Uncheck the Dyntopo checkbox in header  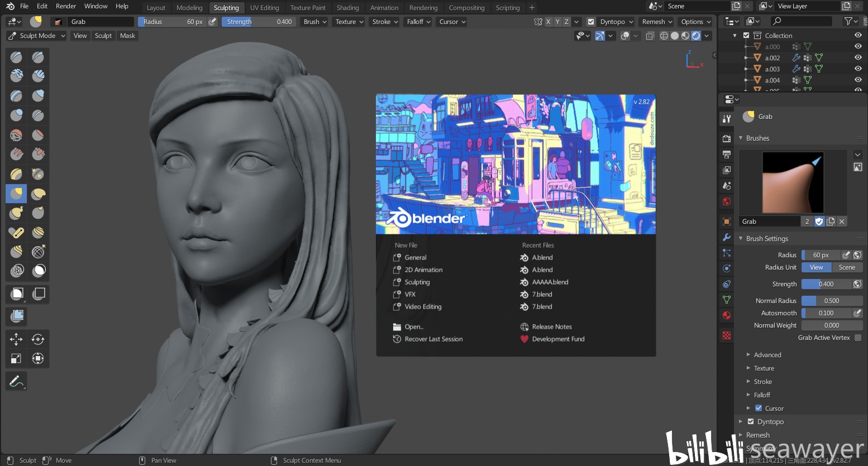(x=591, y=22)
